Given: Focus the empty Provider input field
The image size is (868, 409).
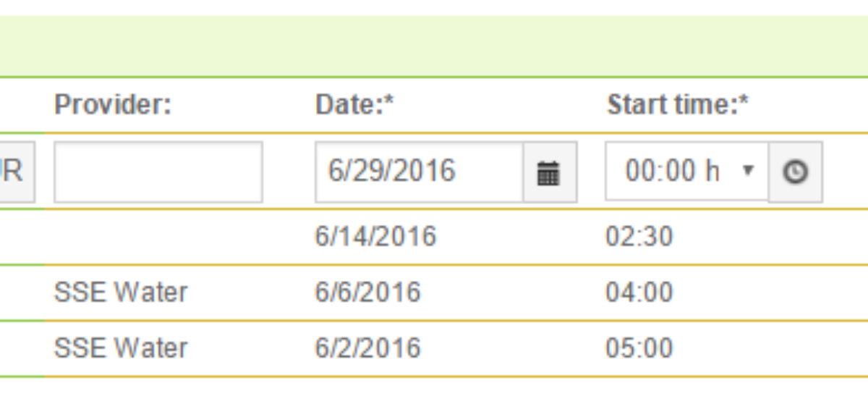Looking at the screenshot, I should 158,172.
